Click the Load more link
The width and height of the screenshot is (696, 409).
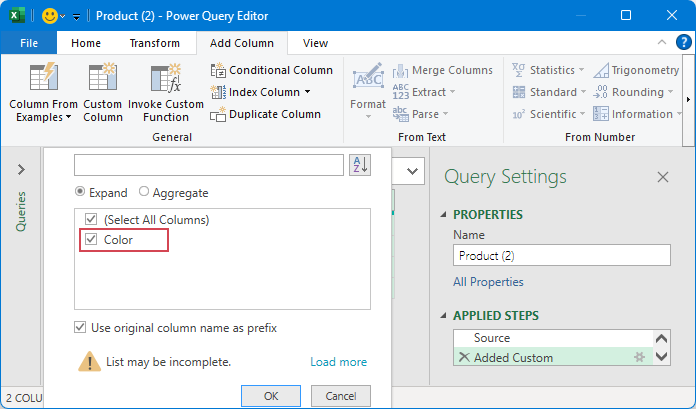(338, 362)
